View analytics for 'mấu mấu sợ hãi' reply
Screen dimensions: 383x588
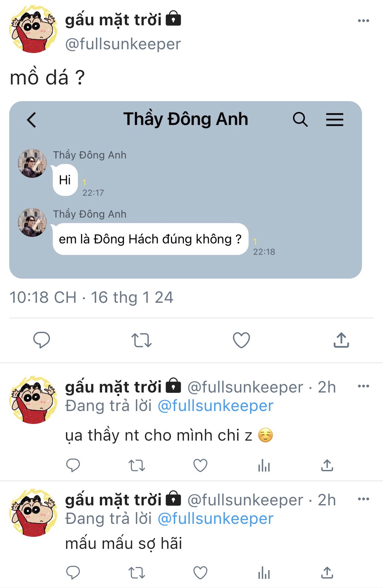[x=264, y=573]
